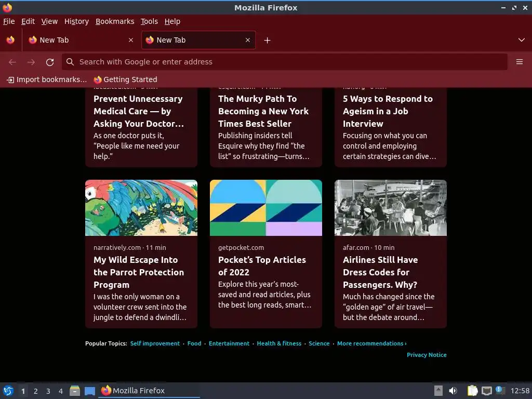The height and width of the screenshot is (399, 532).
Task: Click getpocket.com source text
Action: coord(241,248)
